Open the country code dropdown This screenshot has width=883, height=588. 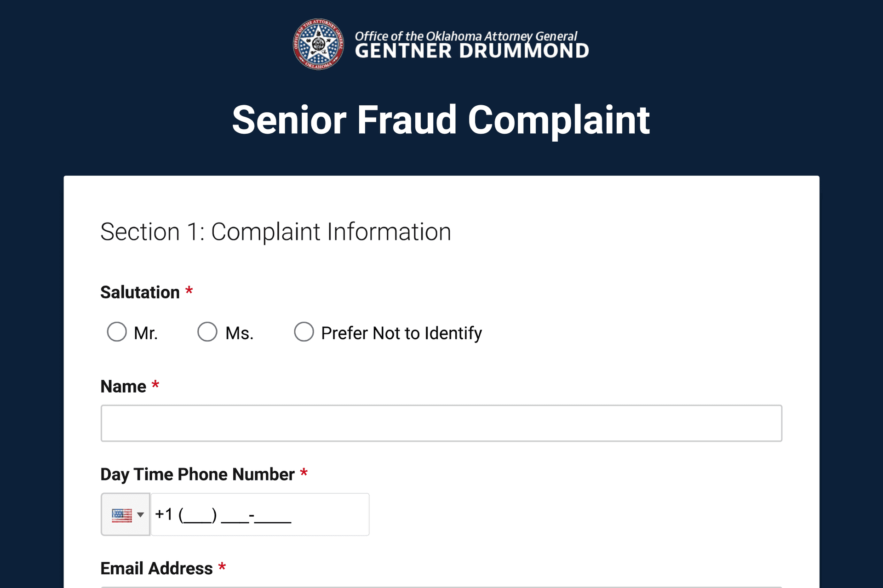tap(126, 514)
